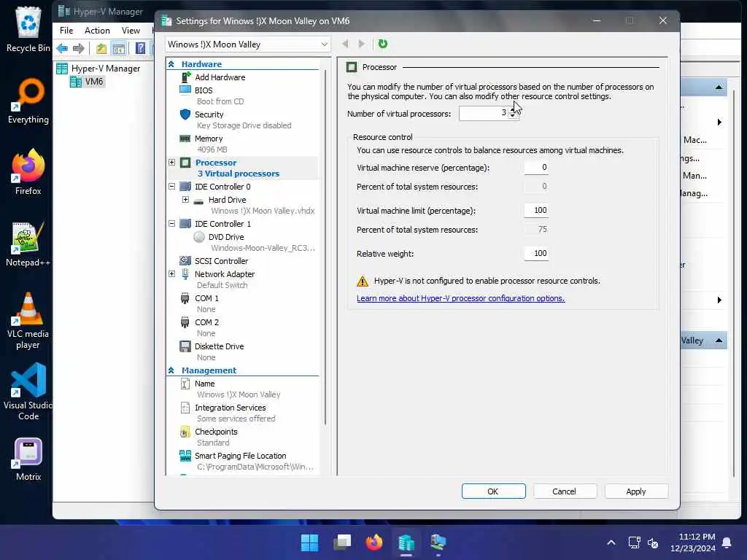
Task: Open Firefox from the taskbar
Action: (x=374, y=542)
